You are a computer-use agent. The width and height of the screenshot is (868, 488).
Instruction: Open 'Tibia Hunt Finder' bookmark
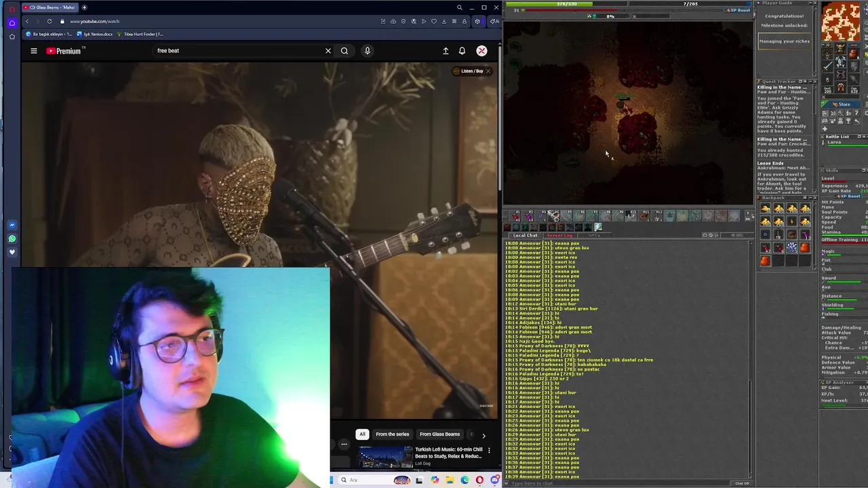pyautogui.click(x=140, y=34)
